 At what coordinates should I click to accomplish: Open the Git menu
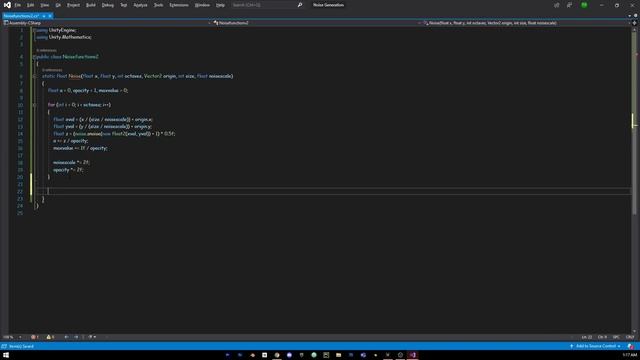click(x=58, y=5)
